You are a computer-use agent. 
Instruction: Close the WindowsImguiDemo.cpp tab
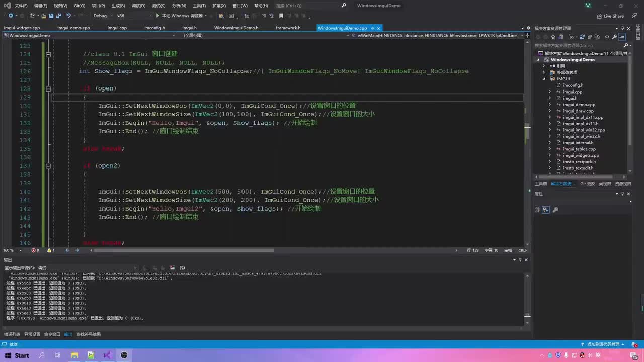[379, 28]
